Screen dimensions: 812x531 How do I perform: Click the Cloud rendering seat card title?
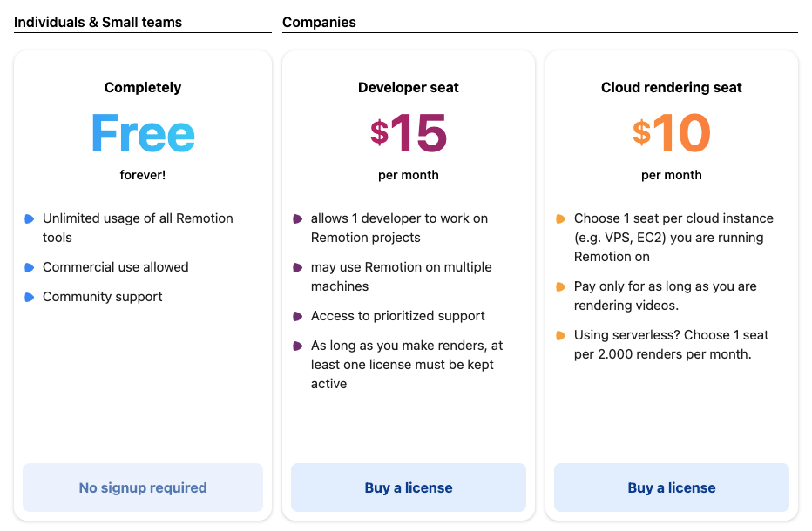[671, 87]
